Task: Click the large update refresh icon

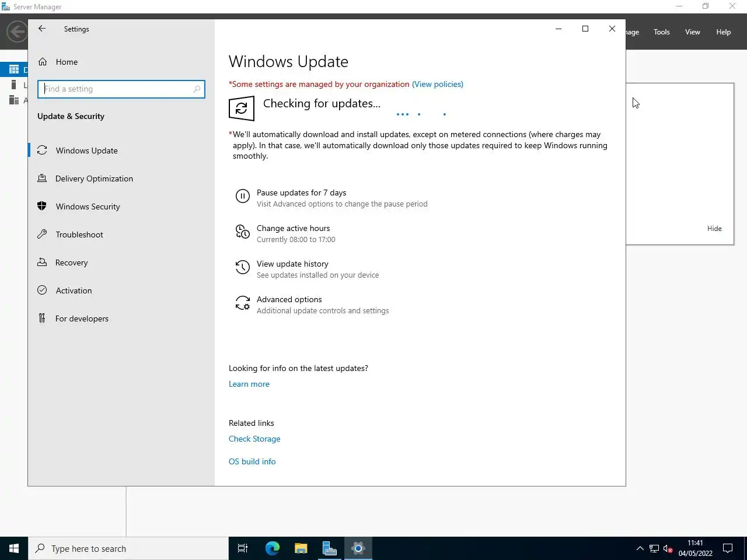Action: click(242, 108)
